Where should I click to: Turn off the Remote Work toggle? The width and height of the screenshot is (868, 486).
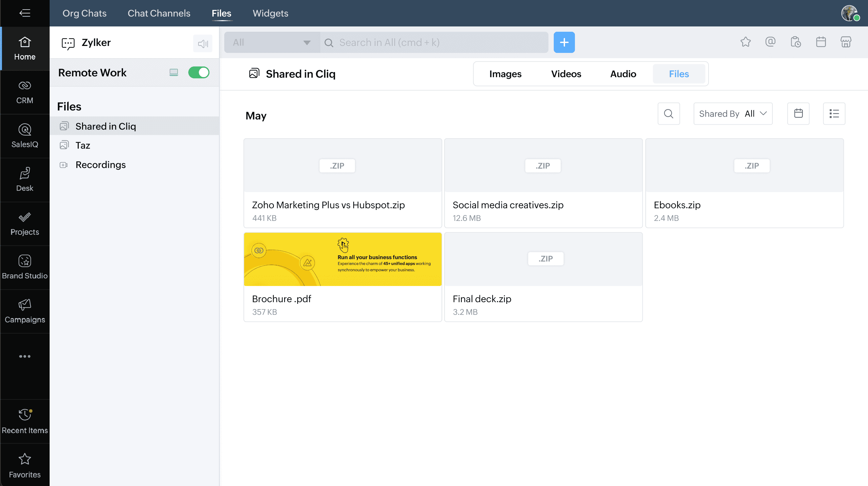pos(199,72)
